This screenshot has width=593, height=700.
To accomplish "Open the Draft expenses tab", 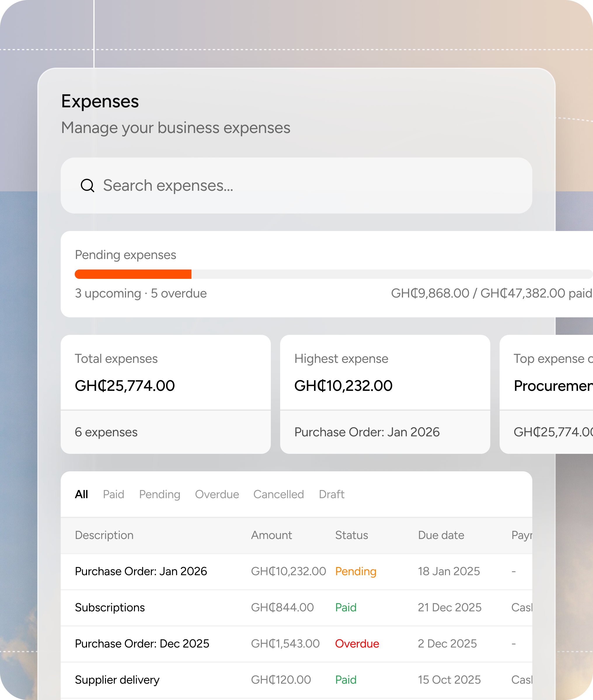I will [332, 494].
